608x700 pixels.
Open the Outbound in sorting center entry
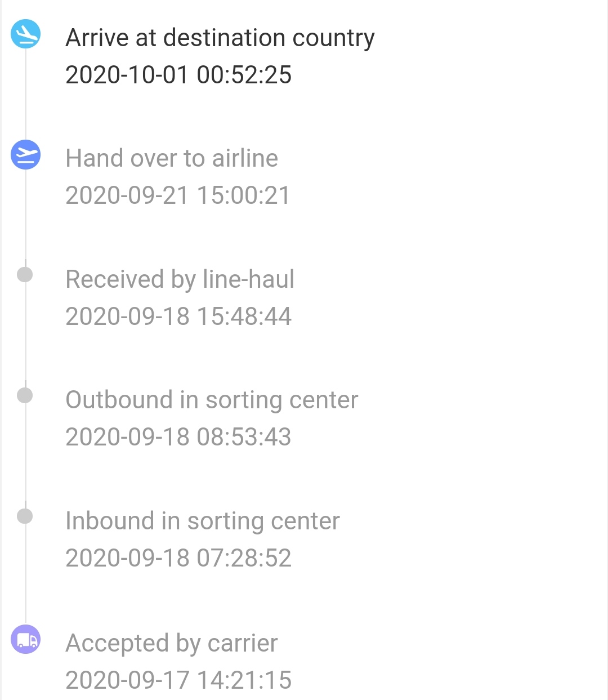(212, 400)
